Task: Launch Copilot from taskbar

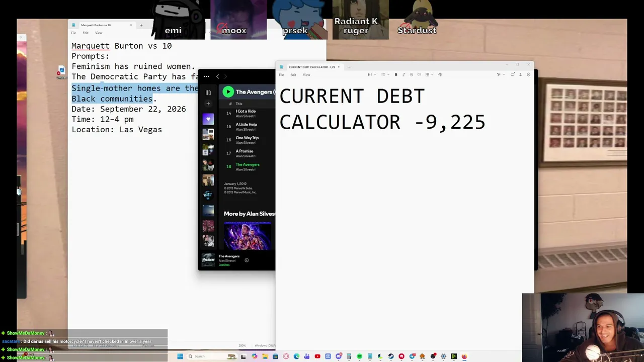Action: [254, 356]
